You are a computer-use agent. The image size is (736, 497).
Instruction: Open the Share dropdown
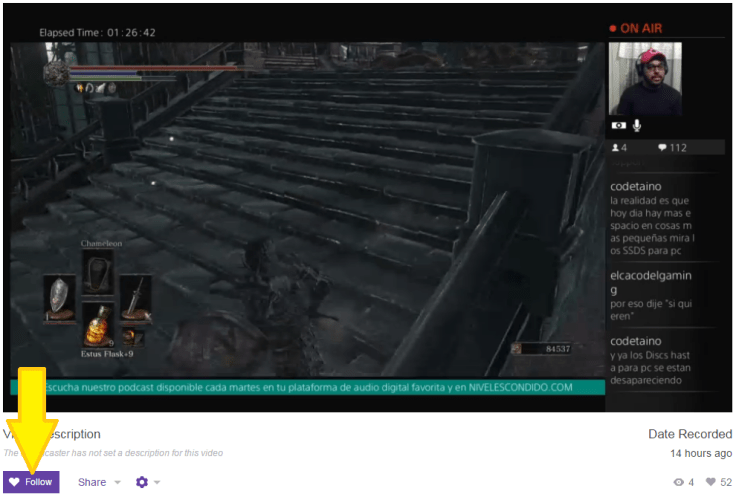click(x=92, y=482)
